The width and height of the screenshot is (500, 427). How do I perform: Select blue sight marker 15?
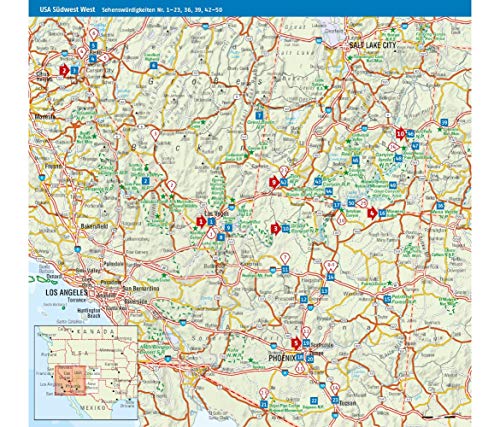tap(387, 299)
